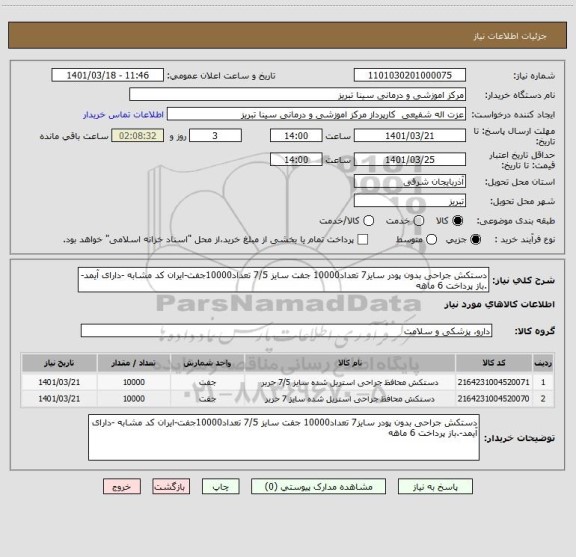Click need date 1401/03/21 in row 2
The width and height of the screenshot is (576, 557).
click(x=59, y=399)
